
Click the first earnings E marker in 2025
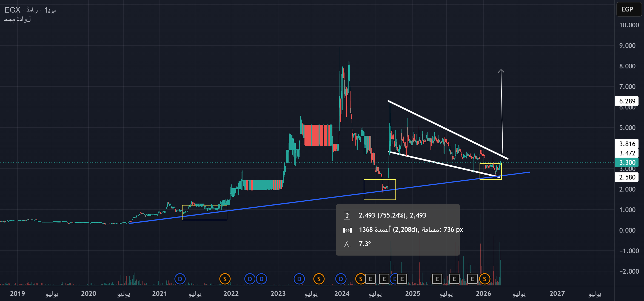437,279
